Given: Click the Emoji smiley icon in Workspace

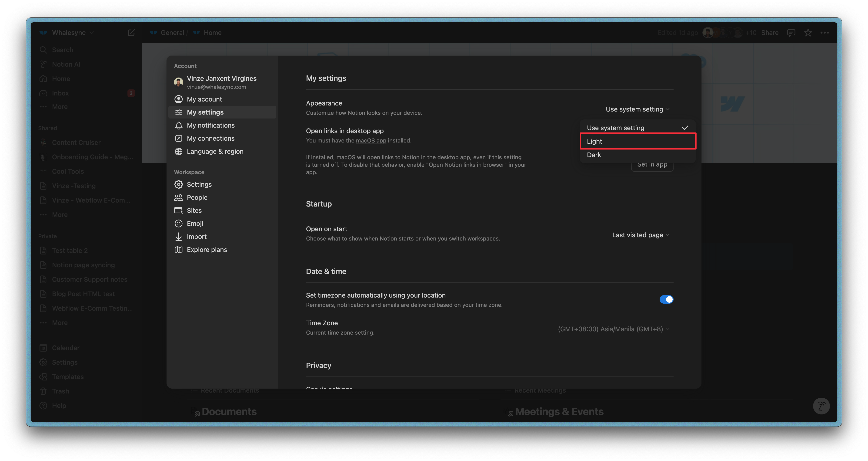Looking at the screenshot, I should 179,224.
